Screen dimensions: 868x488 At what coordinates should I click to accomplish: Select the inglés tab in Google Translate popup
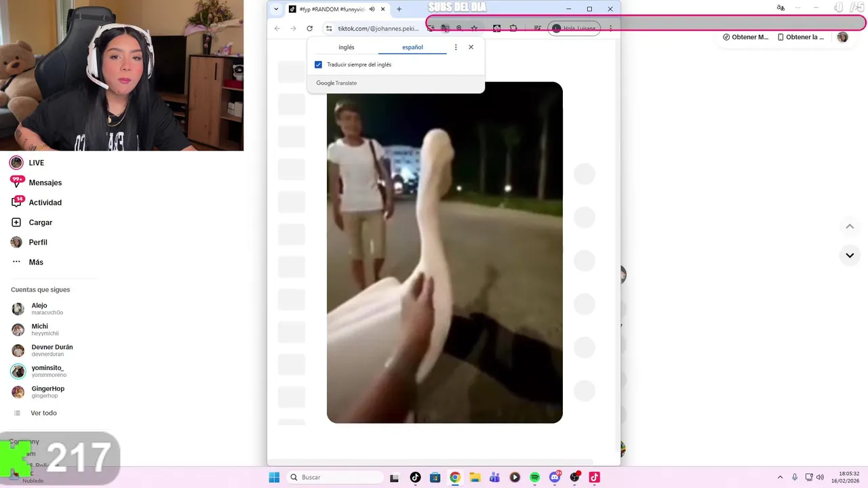point(346,47)
